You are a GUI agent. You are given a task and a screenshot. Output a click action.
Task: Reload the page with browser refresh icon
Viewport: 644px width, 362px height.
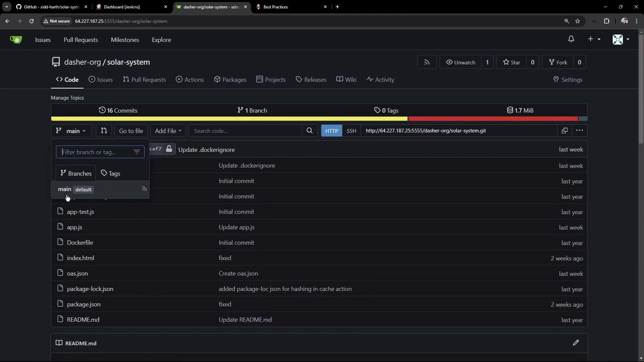(x=31, y=21)
